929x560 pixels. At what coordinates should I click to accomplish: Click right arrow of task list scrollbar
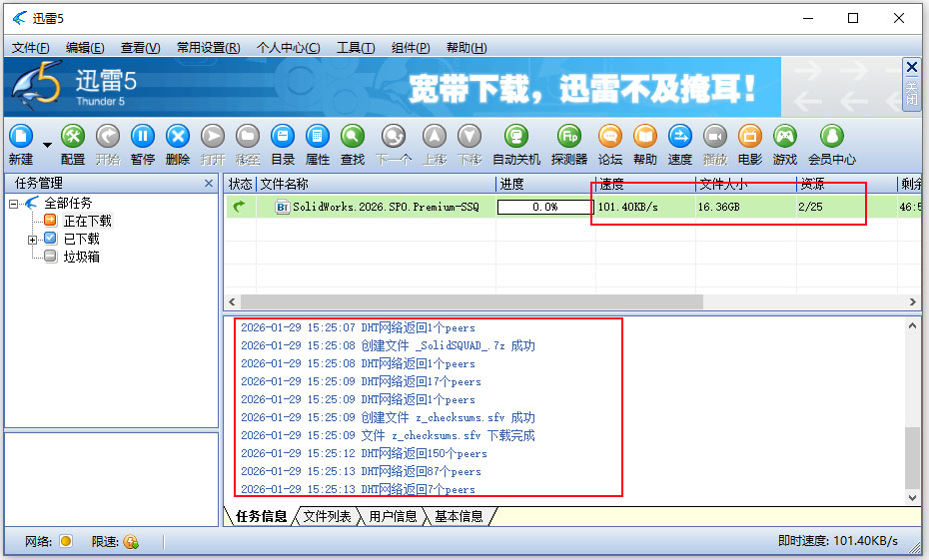point(912,301)
